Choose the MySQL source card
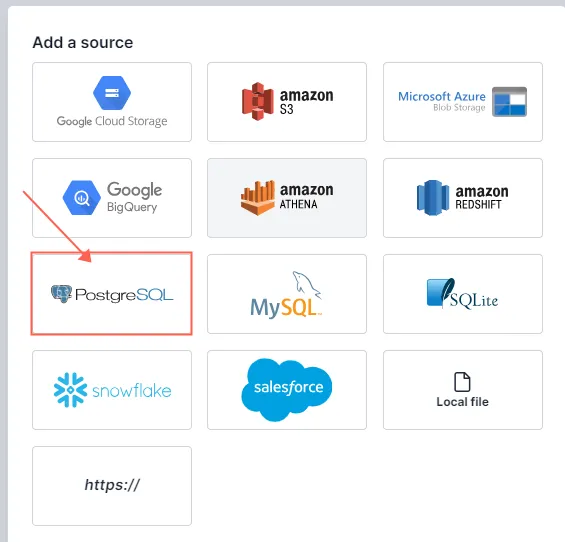 (x=287, y=294)
